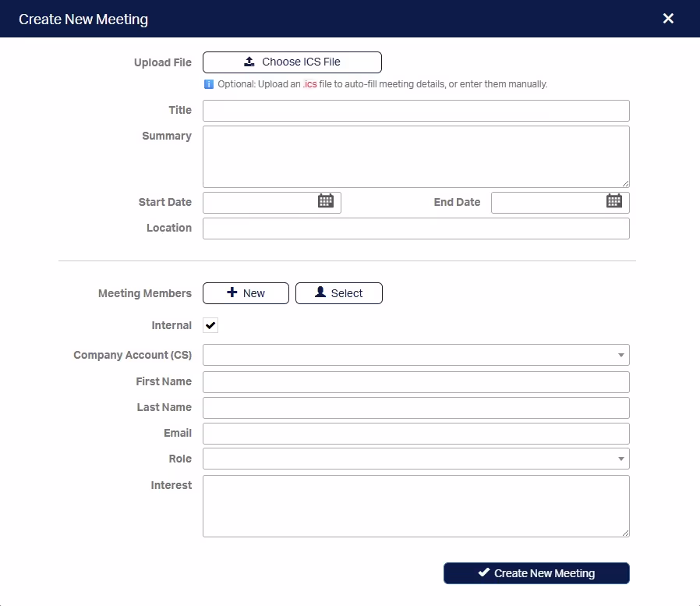
Task: Click the '.ics' highlighted text in the hint
Action: point(309,84)
